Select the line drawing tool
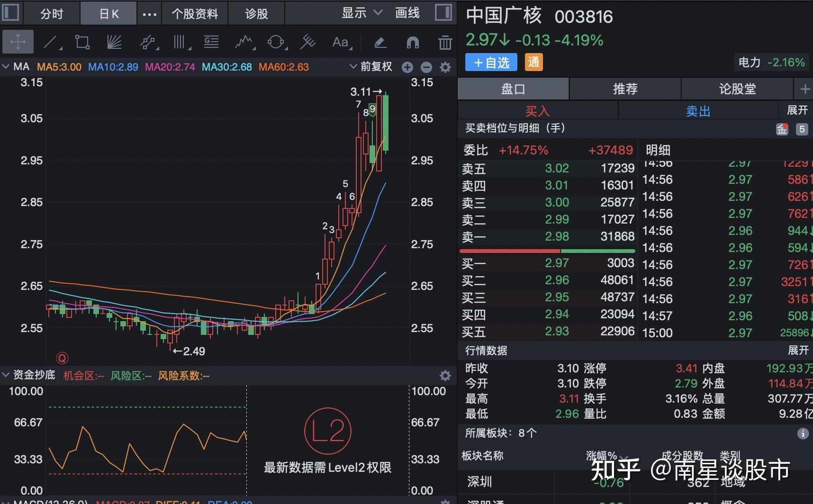The width and height of the screenshot is (813, 504). click(52, 43)
